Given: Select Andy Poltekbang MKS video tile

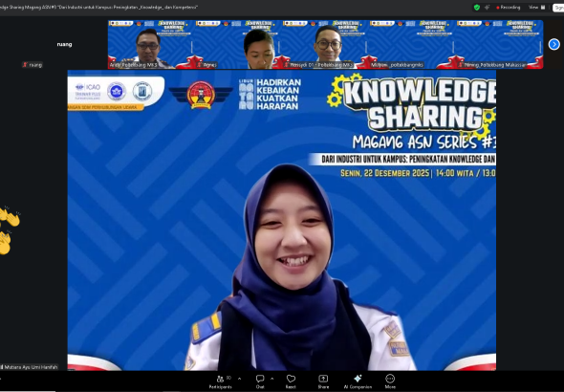Looking at the screenshot, I should point(151,44).
